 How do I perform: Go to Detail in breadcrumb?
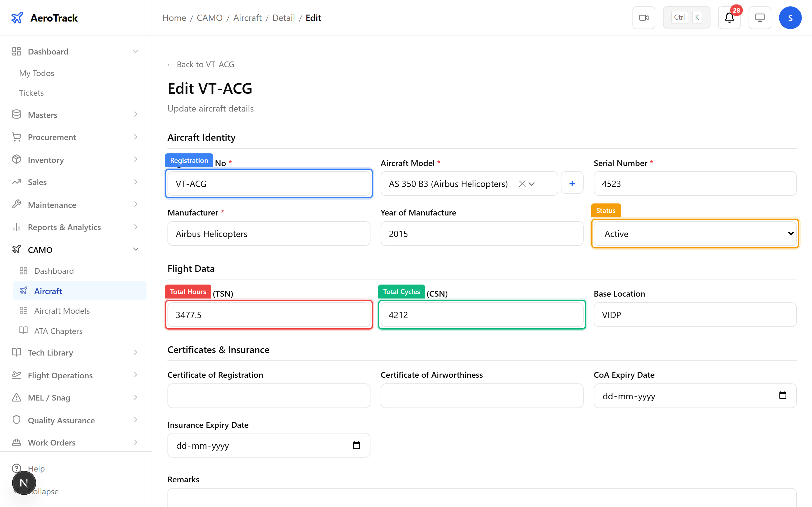(x=283, y=18)
